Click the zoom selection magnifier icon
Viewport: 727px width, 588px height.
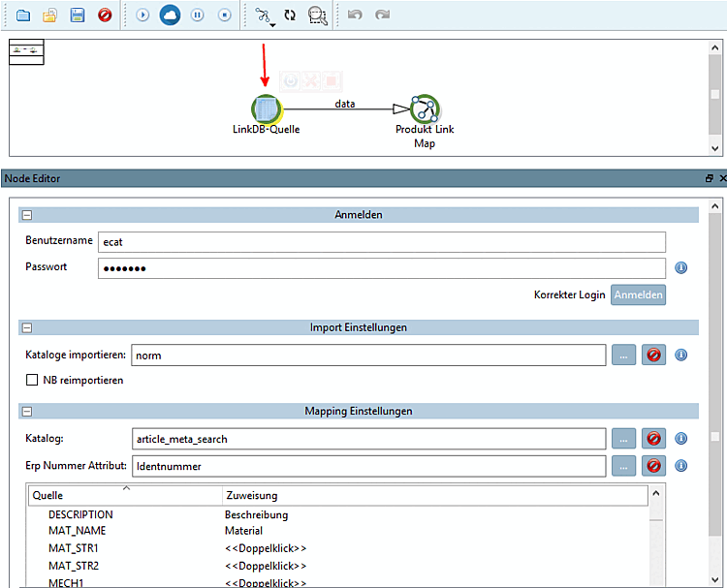coord(317,15)
